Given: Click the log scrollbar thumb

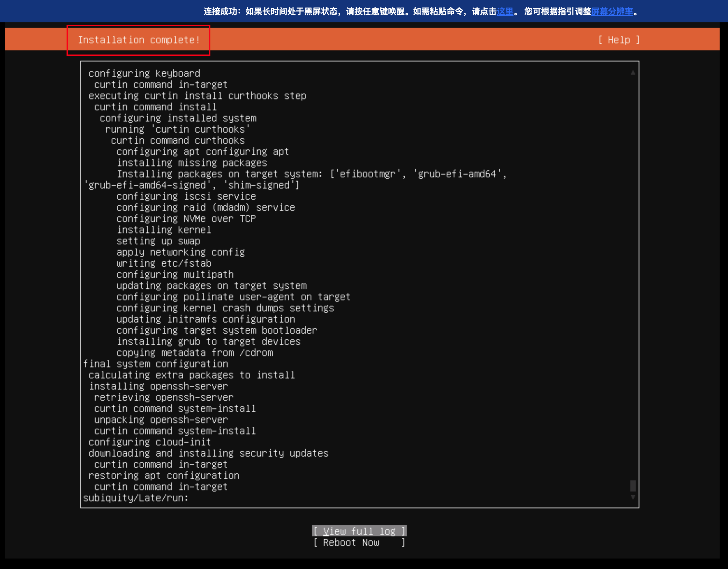Looking at the screenshot, I should 632,486.
